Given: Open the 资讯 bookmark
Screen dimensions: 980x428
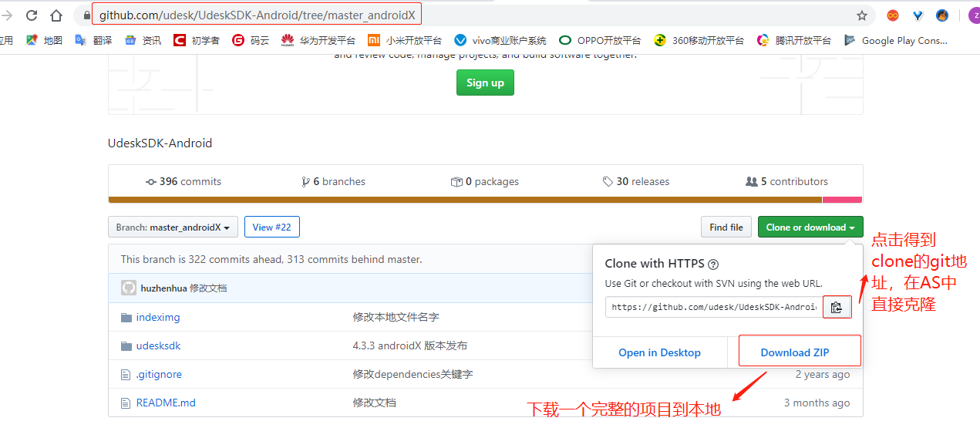Looking at the screenshot, I should [143, 40].
